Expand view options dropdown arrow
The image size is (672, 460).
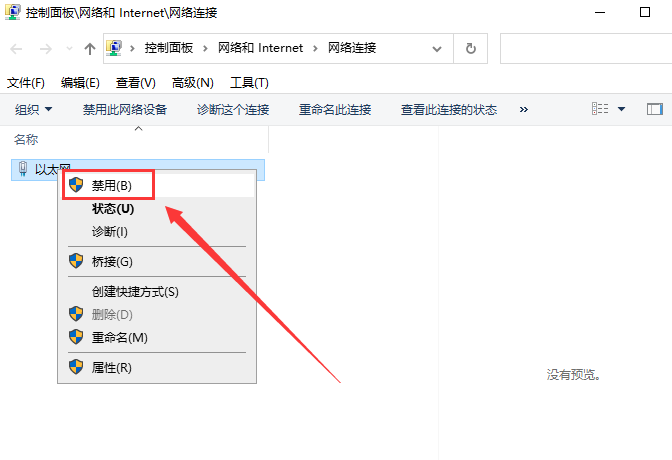621,109
